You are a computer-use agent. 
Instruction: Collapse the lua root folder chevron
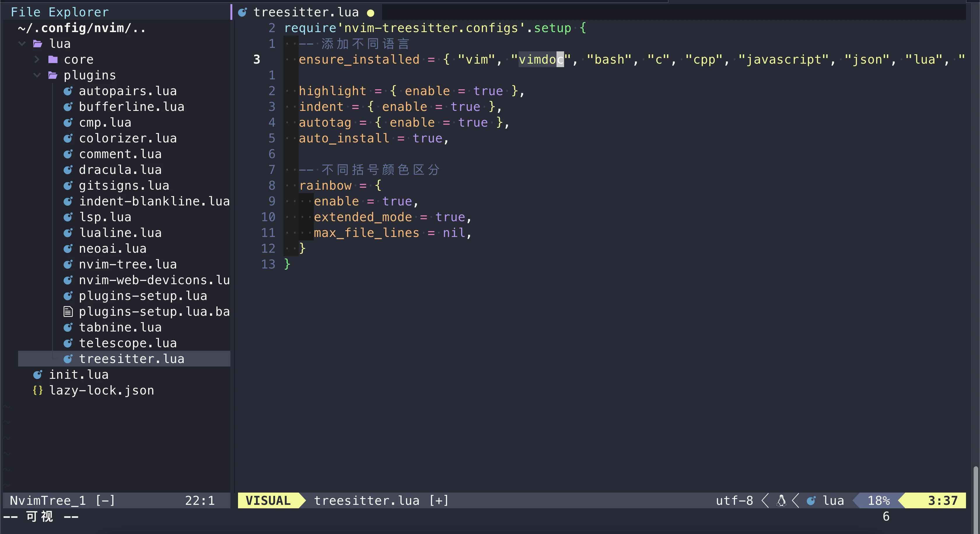click(x=22, y=44)
